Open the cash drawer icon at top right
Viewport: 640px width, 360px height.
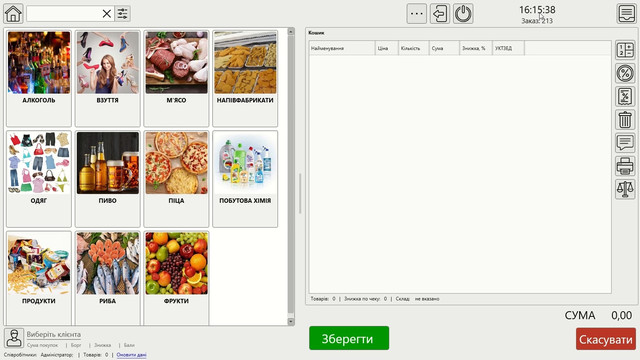[627, 13]
